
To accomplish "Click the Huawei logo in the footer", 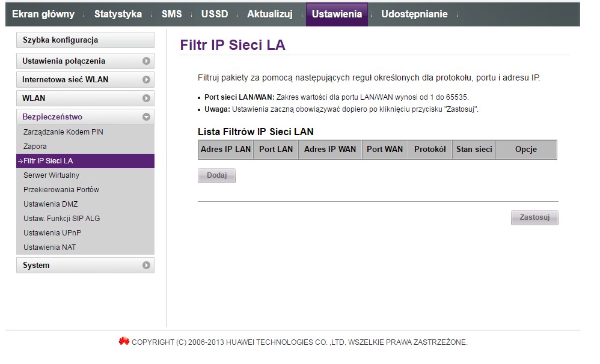I will tap(124, 342).
